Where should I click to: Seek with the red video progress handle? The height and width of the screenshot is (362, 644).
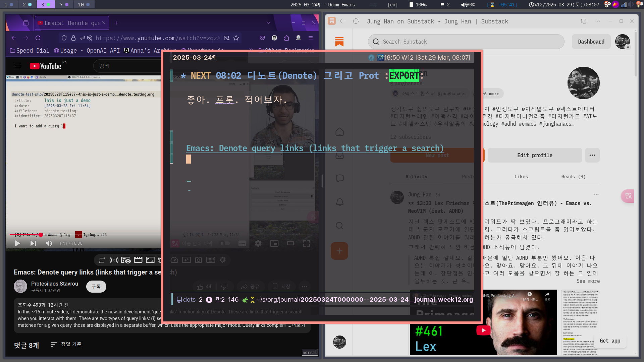pos(41,235)
